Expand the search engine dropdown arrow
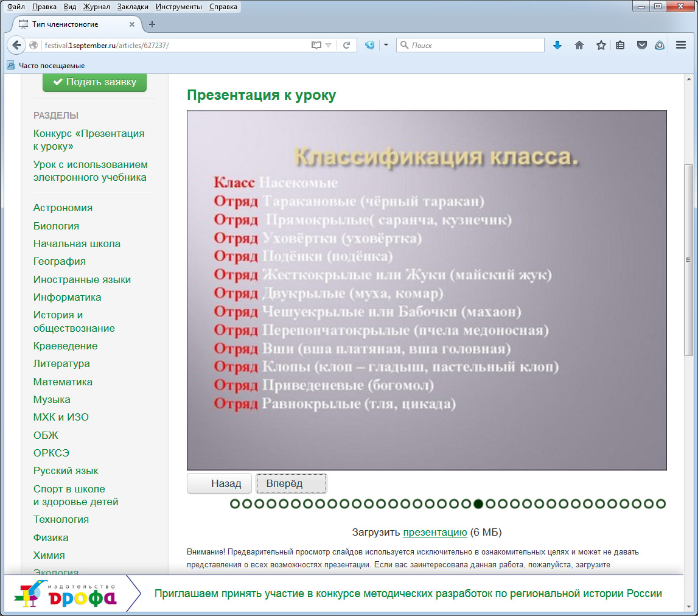 tap(386, 45)
